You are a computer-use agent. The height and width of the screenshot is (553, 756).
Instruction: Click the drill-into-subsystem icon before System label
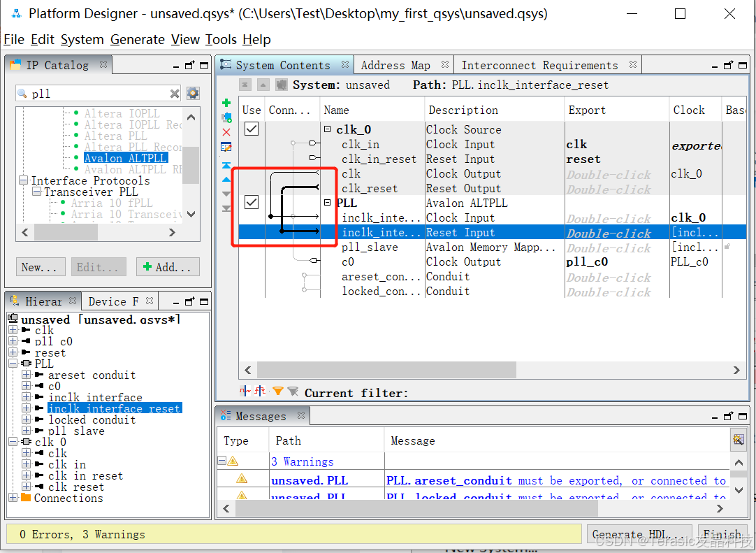click(x=281, y=85)
